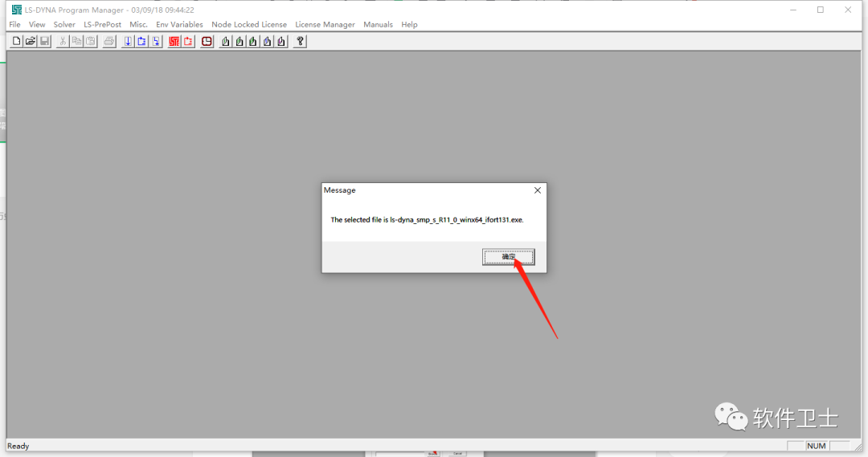Open the Env Variables menu
Screen dimensions: 868x457
(x=179, y=24)
